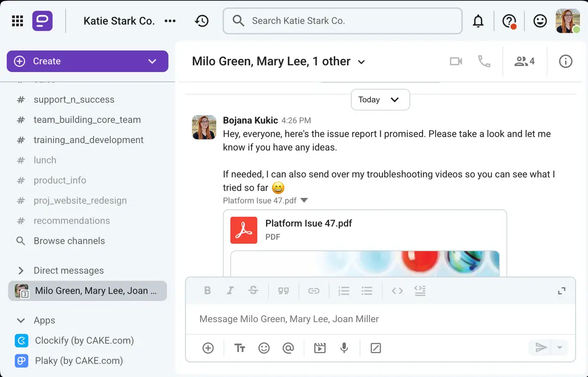
Task: Record a voice message in the composer
Action: click(x=344, y=348)
